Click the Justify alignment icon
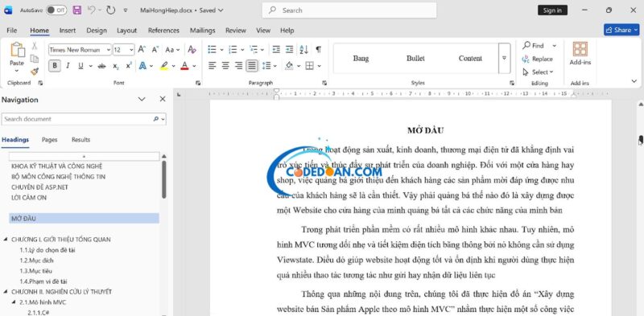This screenshot has width=644, height=316. coord(252,66)
